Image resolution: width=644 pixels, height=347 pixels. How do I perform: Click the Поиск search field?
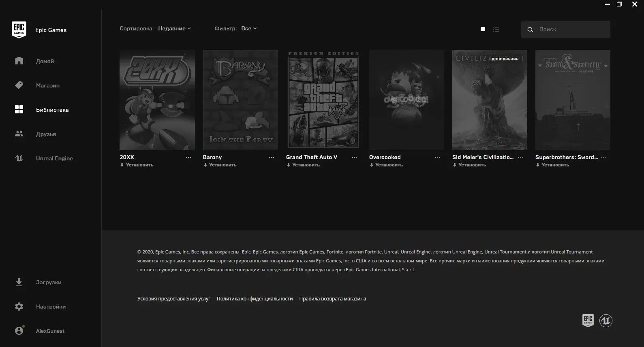pyautogui.click(x=565, y=30)
